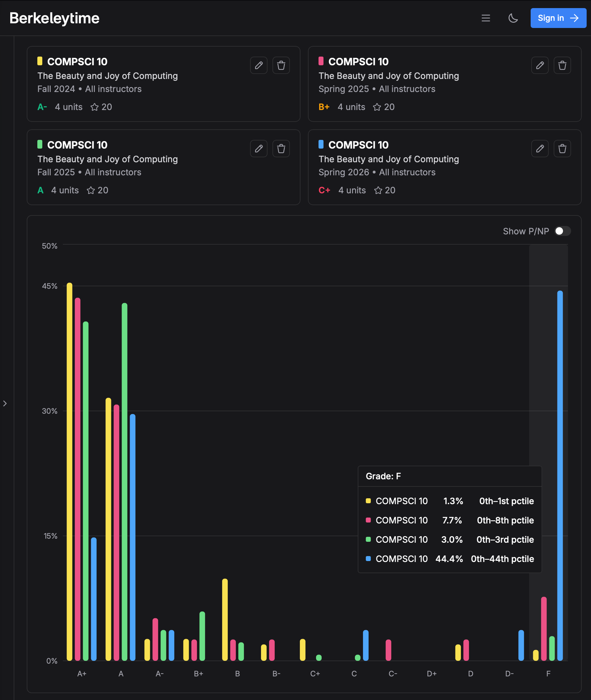Open the hamburger menu icon

pos(486,18)
